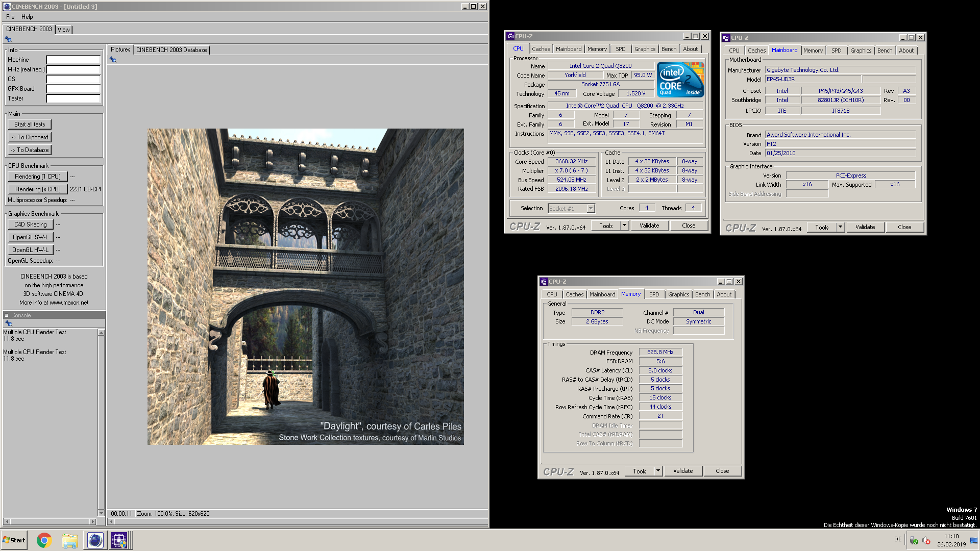Click Start all tests button
The image size is (980, 551).
click(x=30, y=124)
